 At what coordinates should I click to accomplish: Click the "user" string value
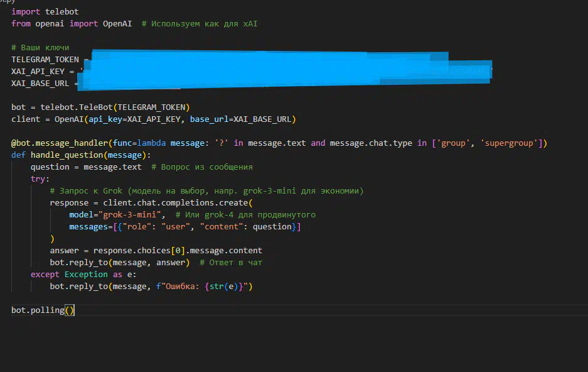(x=176, y=227)
